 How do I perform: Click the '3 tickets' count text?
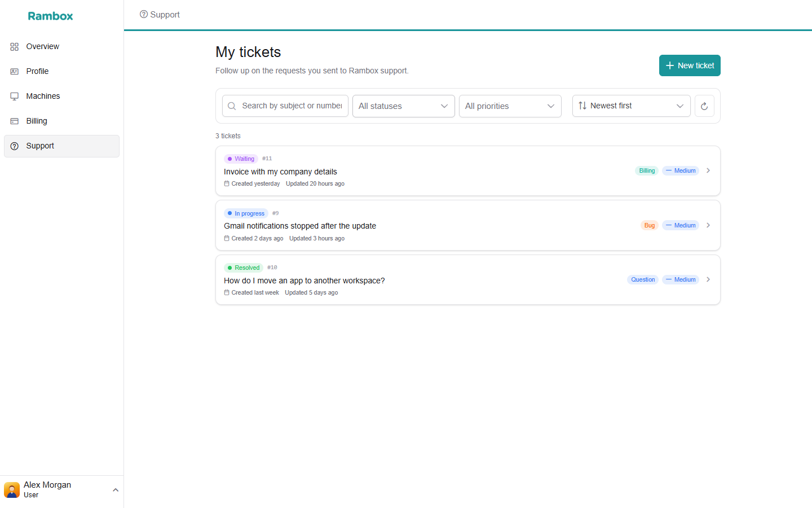(x=228, y=136)
